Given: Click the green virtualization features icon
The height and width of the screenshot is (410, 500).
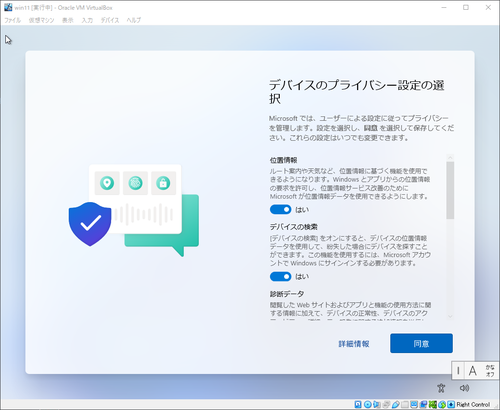Looking at the screenshot, I should 433,405.
